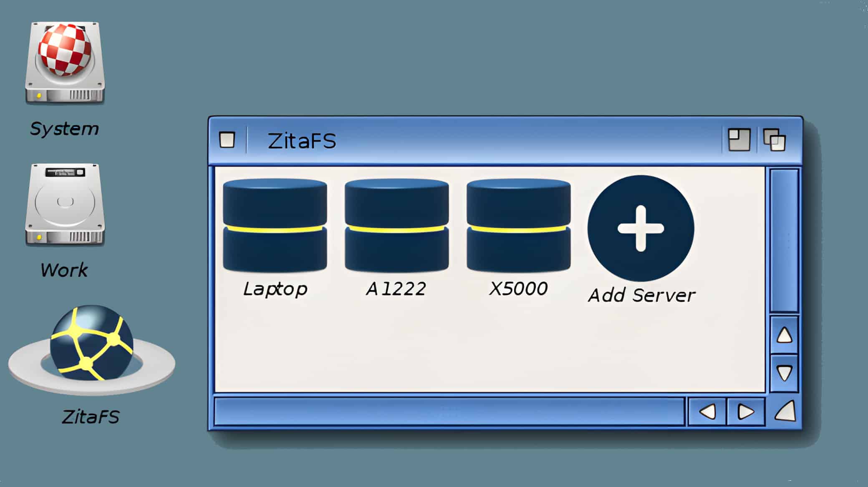This screenshot has height=487, width=868.
Task: Click the "Laptop" label text
Action: 275,289
